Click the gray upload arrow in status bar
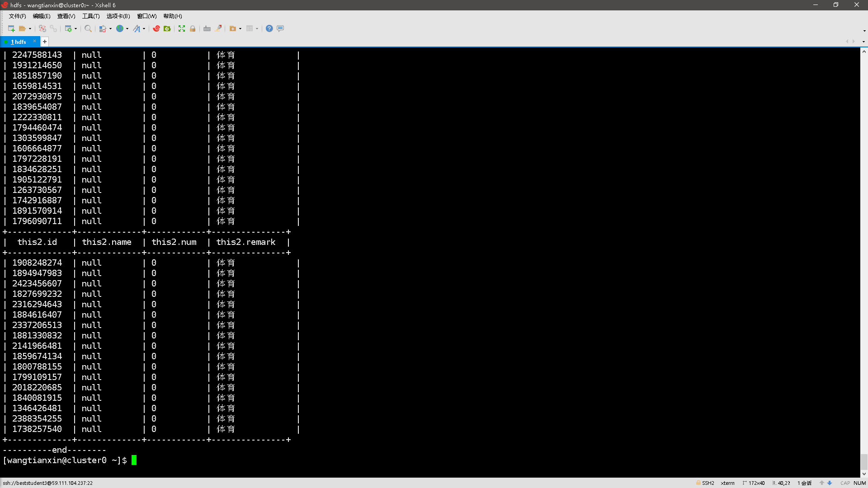This screenshot has width=868, height=488. point(822,483)
